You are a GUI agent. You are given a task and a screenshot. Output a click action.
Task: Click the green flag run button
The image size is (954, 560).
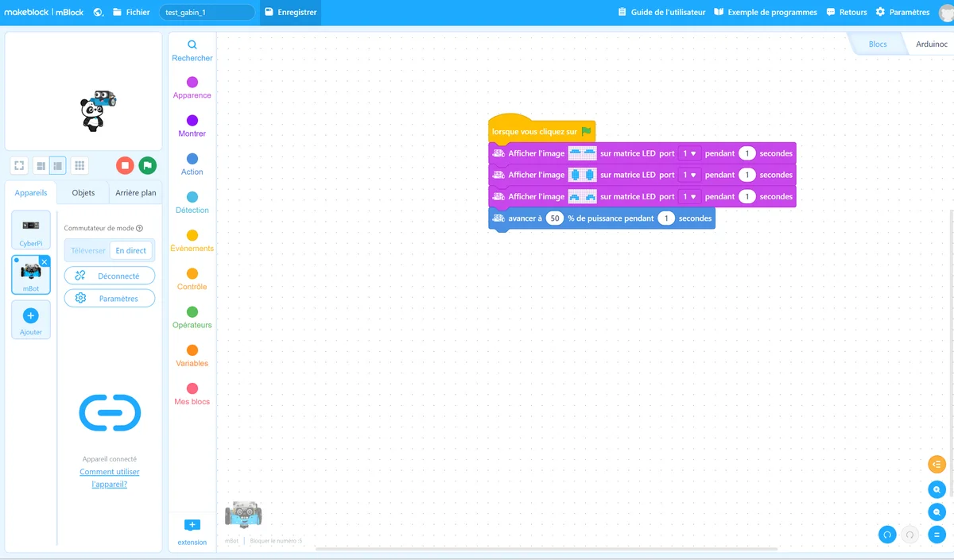tap(147, 165)
